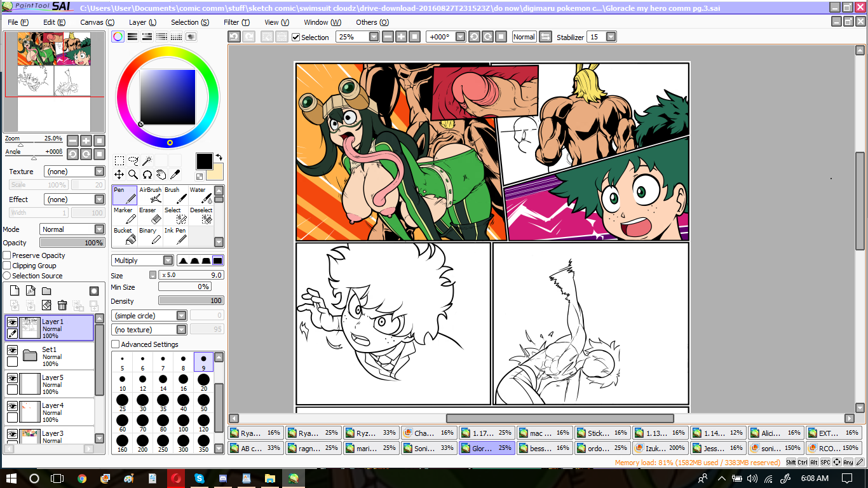Check the Advanced Settings box
The image size is (868, 488).
pyautogui.click(x=115, y=344)
